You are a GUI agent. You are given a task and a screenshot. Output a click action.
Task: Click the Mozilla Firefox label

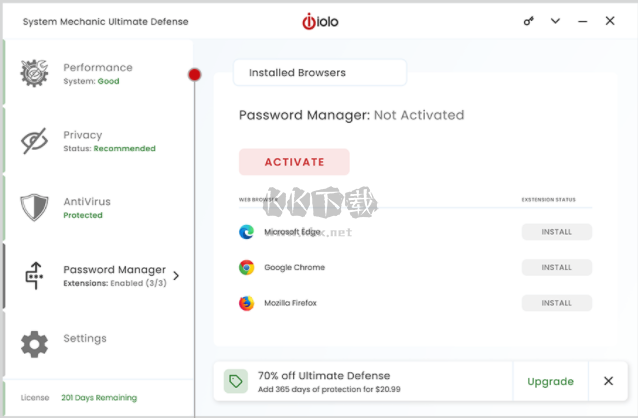point(290,303)
